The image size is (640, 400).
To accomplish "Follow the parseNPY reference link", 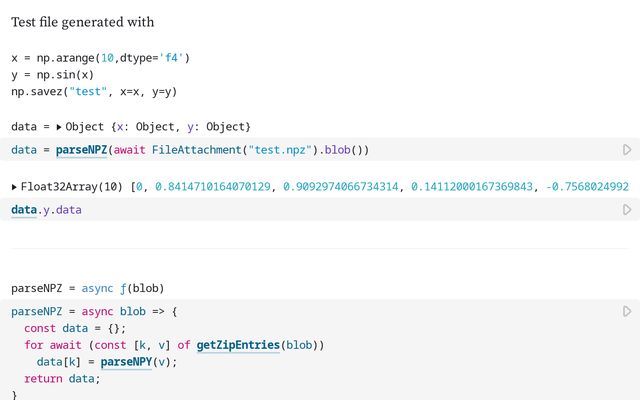I will (125, 362).
